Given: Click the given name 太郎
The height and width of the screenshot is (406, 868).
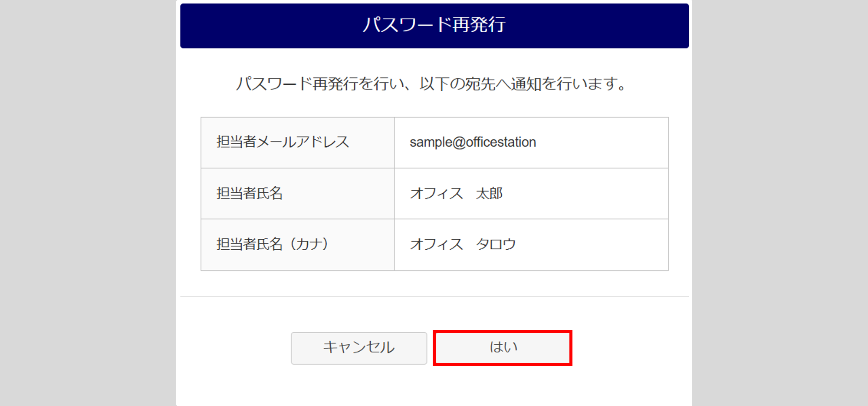Looking at the screenshot, I should coord(489,193).
